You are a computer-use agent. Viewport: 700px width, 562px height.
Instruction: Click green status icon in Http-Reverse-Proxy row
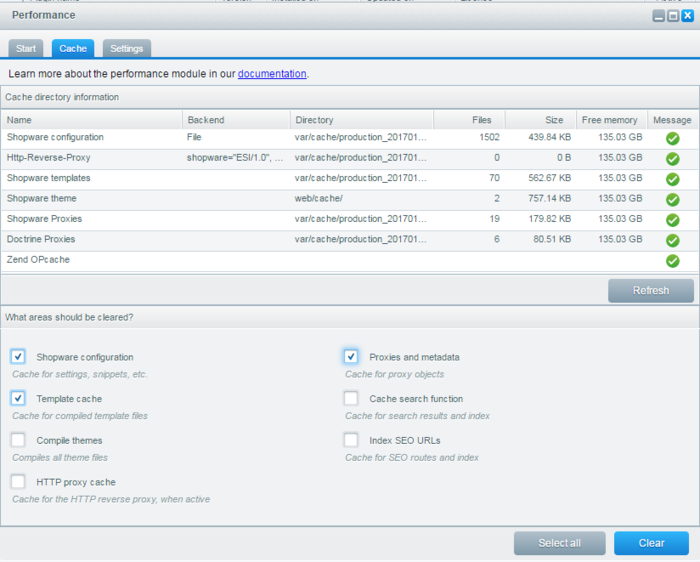pyautogui.click(x=672, y=159)
